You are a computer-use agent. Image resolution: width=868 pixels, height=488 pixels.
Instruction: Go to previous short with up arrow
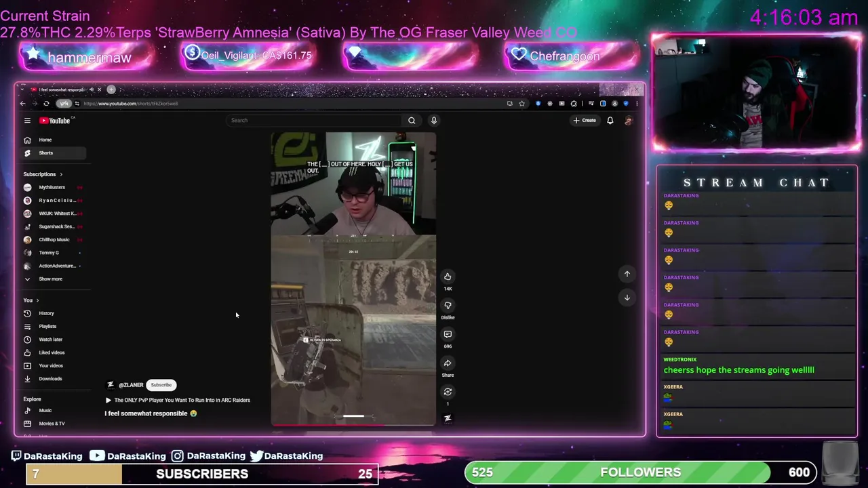click(627, 274)
